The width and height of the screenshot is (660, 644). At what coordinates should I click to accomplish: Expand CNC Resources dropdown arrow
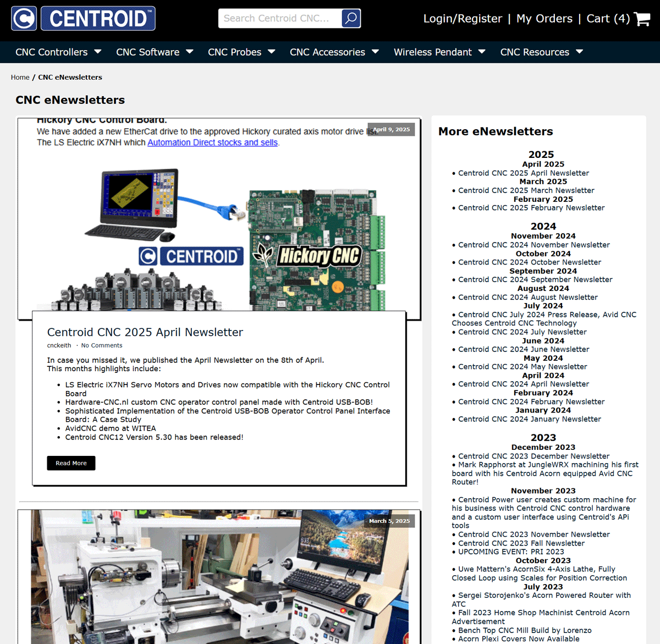coord(580,52)
